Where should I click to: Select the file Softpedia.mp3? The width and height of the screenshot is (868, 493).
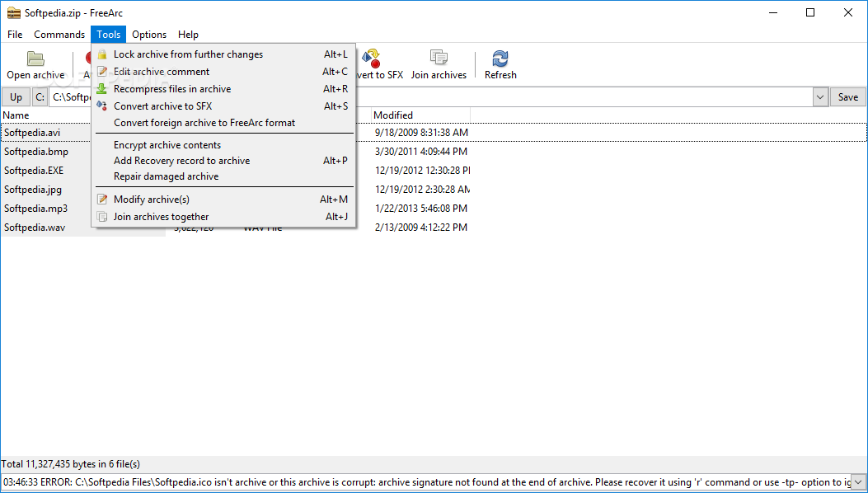coord(36,209)
